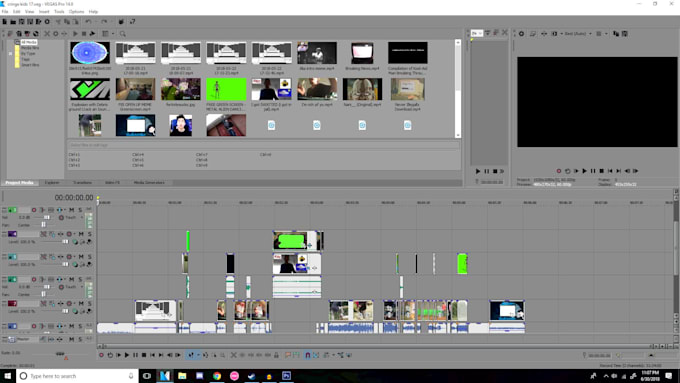Arm the top audio track for recording
This screenshot has height=383, width=680.
34,210
